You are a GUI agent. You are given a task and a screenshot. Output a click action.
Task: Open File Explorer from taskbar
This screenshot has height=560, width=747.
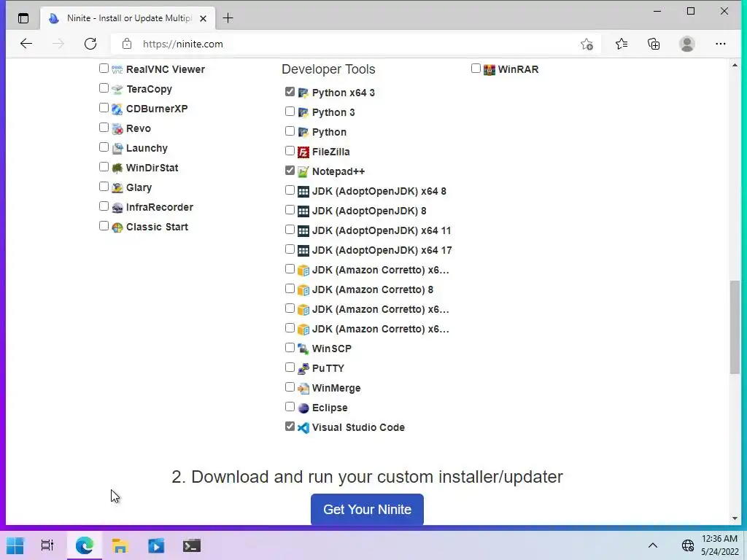[x=120, y=545]
